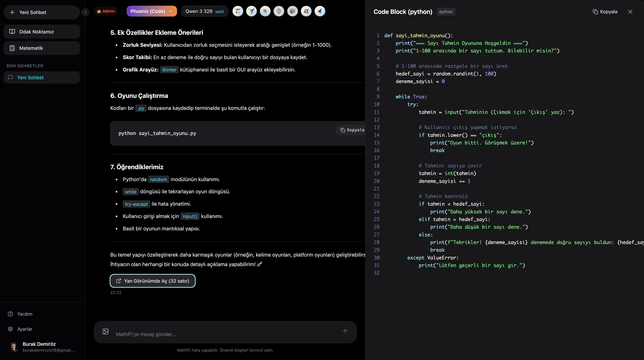
Task: Click the Yeni Sohbet button at top
Action: (x=41, y=12)
